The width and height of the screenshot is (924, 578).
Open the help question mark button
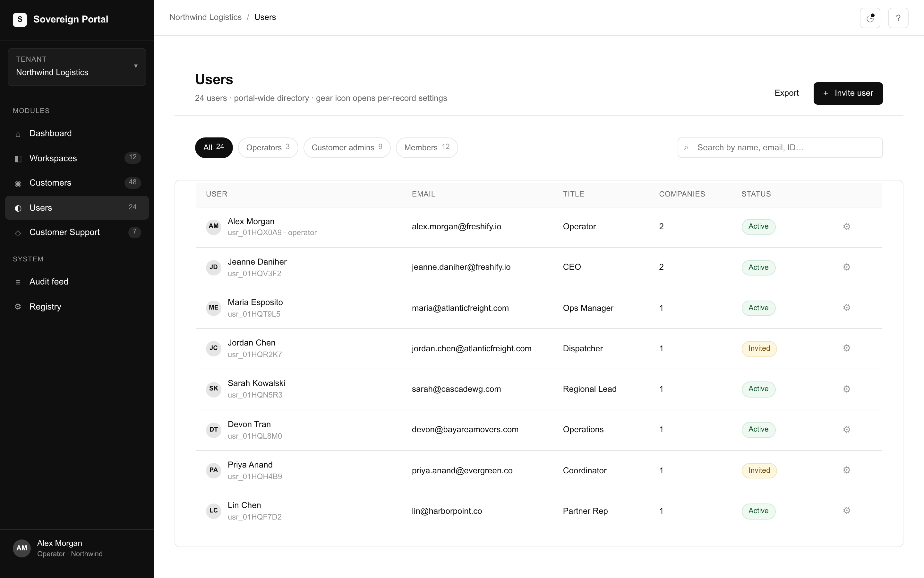898,18
